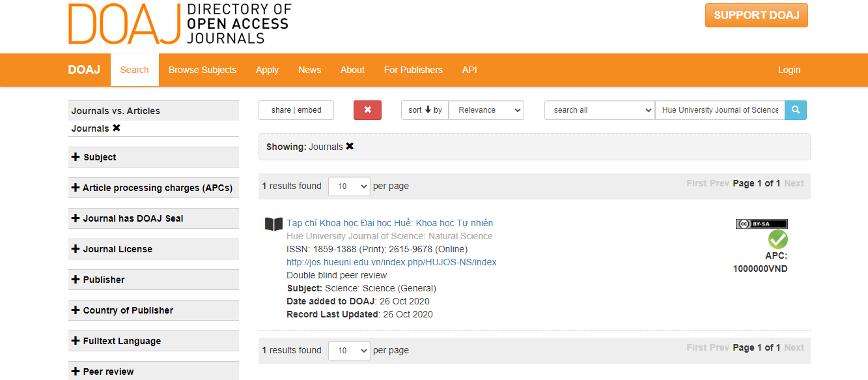Open the jos.hueuni.edu.vn journal link

[x=391, y=262]
